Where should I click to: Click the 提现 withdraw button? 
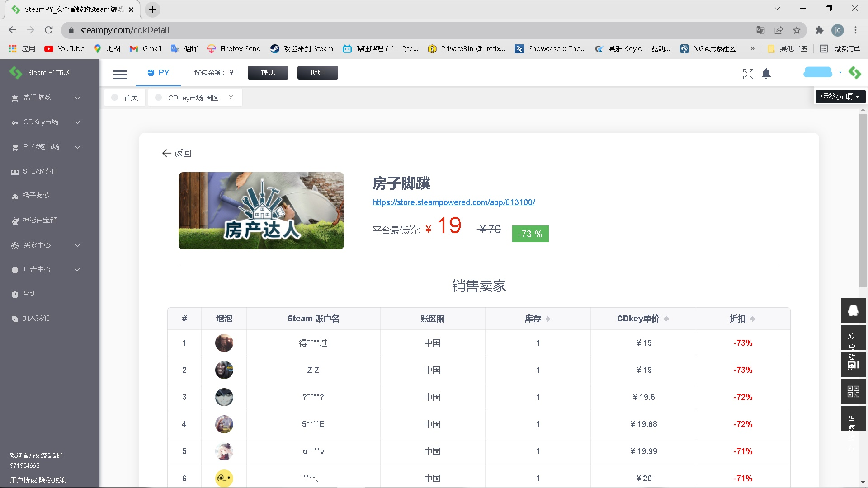click(x=268, y=73)
